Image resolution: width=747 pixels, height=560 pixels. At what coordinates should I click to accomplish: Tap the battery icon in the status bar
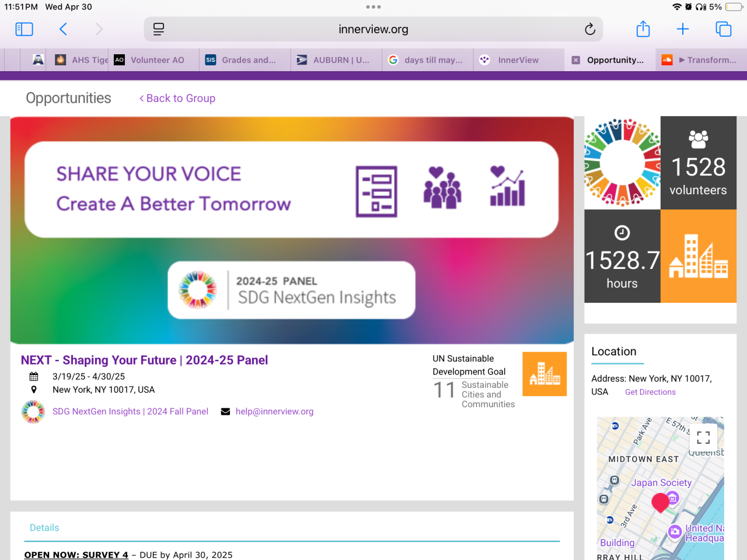734,7
